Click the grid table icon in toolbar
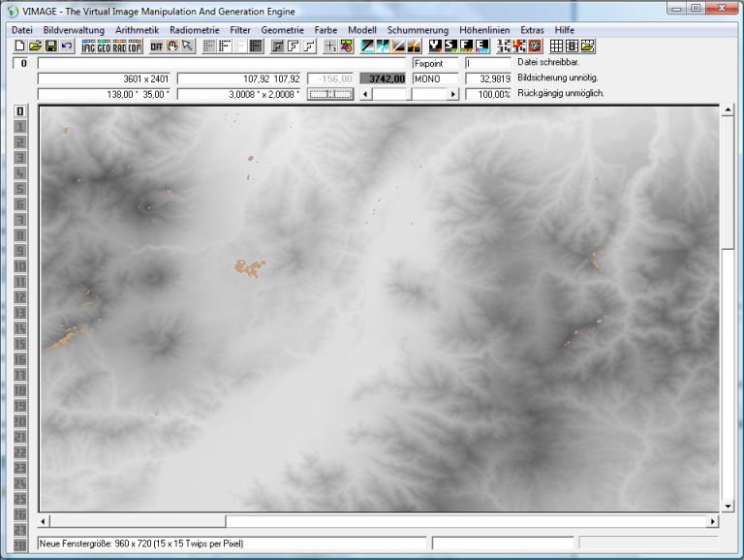This screenshot has height=560, width=744. (x=556, y=46)
